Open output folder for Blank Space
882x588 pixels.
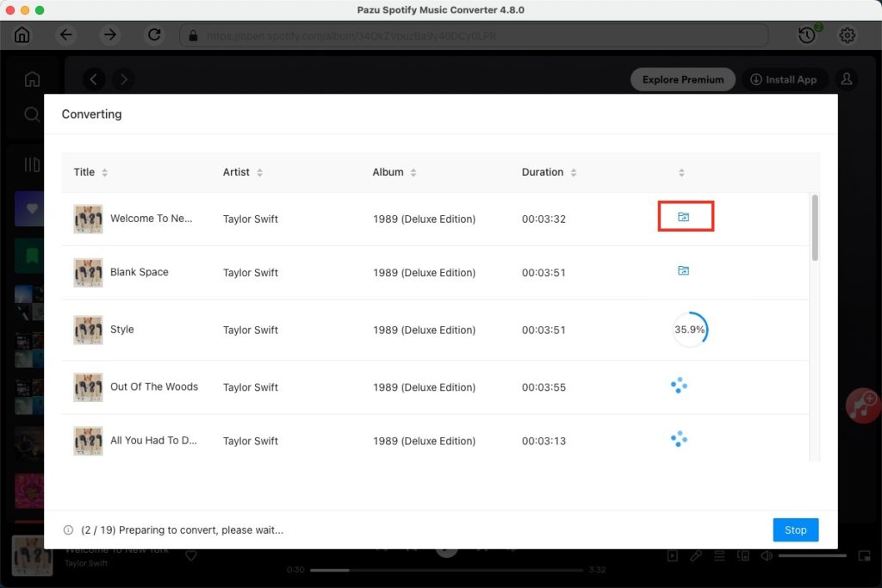pyautogui.click(x=683, y=270)
